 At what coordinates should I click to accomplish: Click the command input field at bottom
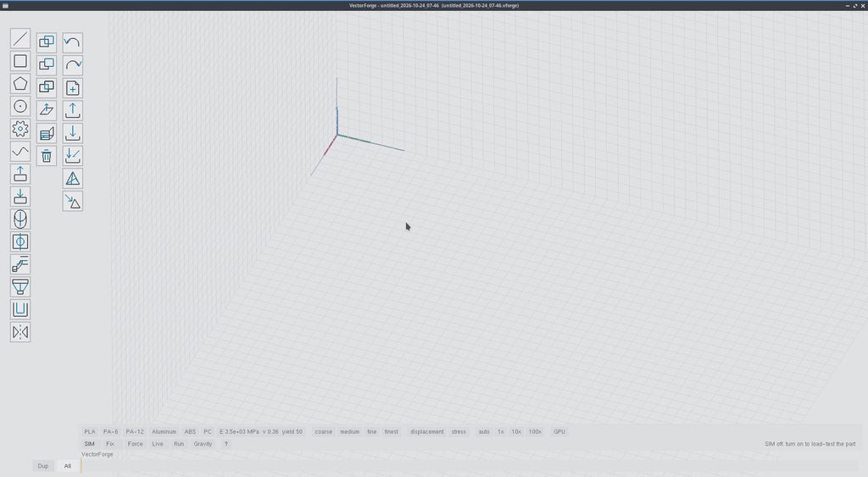coord(470,466)
